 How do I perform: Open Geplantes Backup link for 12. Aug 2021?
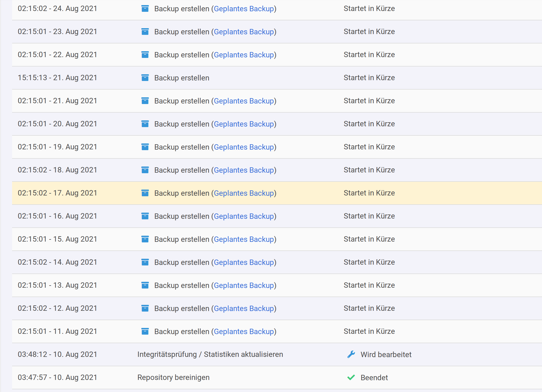244,308
